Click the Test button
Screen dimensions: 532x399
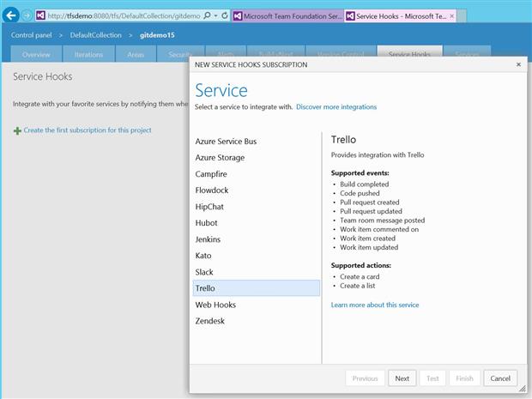[432, 378]
